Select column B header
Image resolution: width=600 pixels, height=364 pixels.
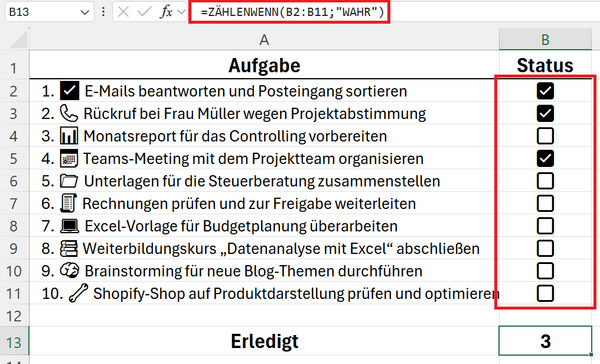(x=545, y=39)
